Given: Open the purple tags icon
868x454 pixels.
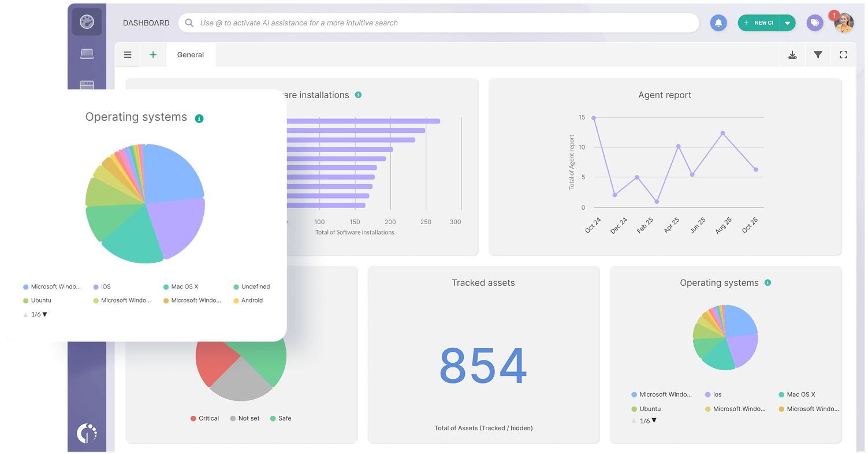Looking at the screenshot, I should coord(815,23).
